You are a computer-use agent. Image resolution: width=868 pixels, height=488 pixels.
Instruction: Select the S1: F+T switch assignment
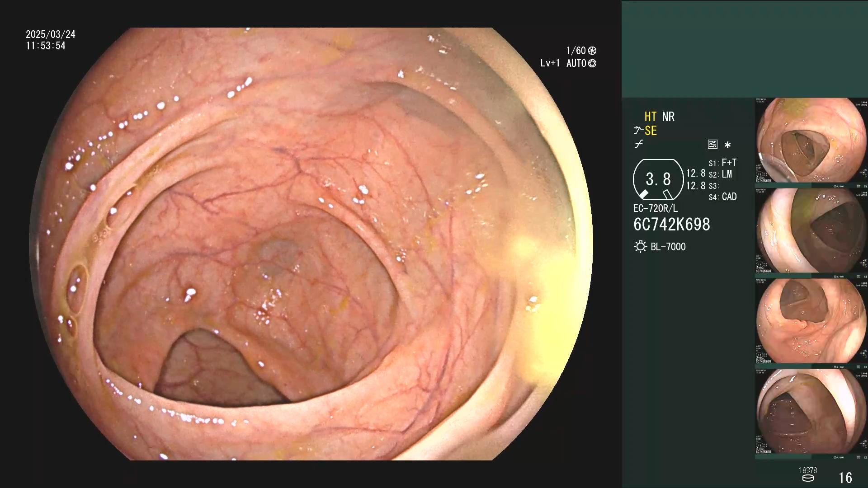click(722, 163)
